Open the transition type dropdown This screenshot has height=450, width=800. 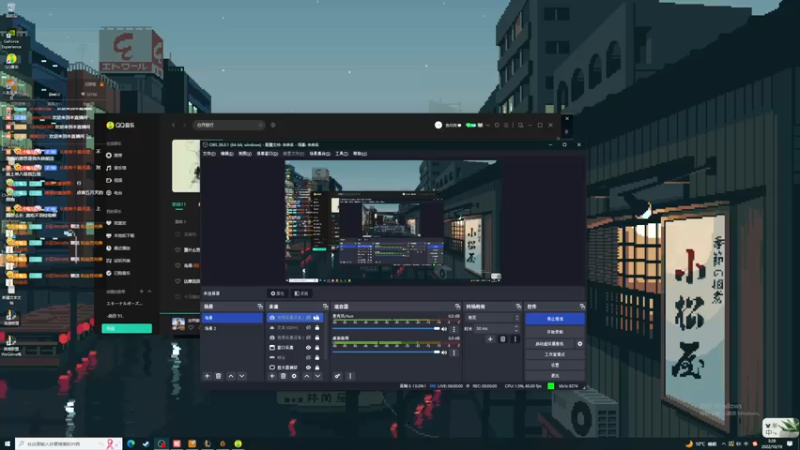492,317
